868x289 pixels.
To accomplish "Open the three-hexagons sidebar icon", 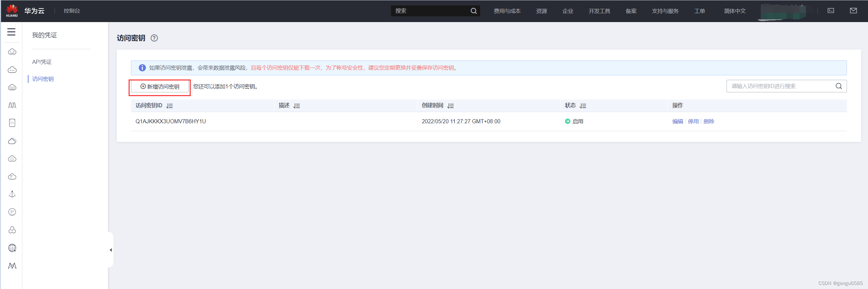I will [x=12, y=230].
